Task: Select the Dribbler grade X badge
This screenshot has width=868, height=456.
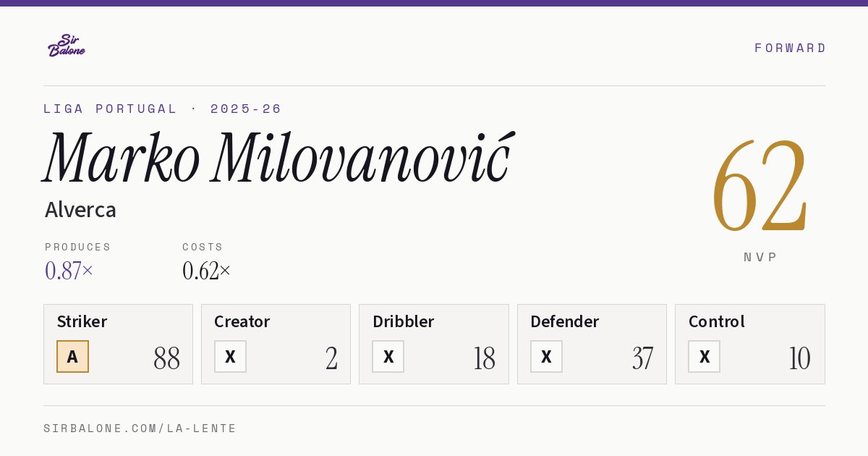Action: click(x=388, y=357)
